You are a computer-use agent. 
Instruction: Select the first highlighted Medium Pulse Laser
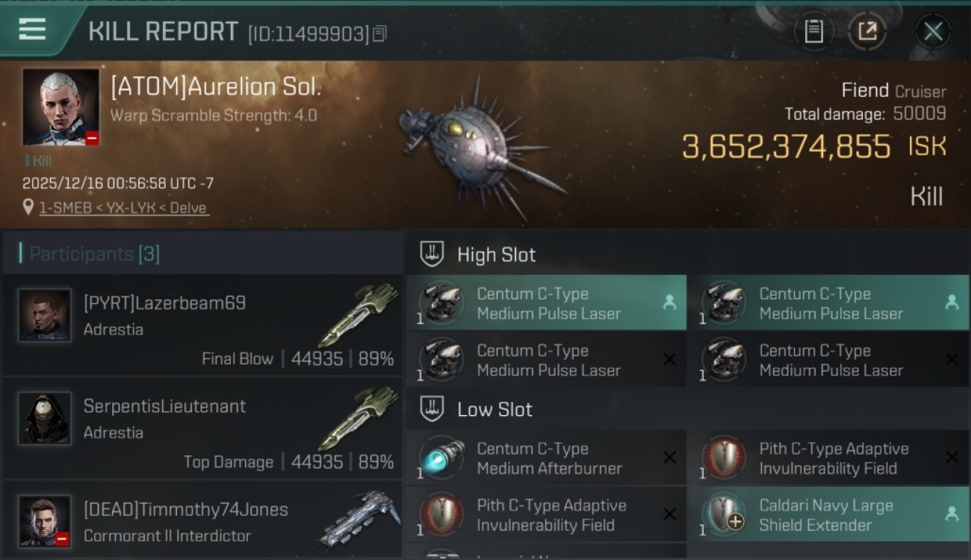tap(546, 302)
